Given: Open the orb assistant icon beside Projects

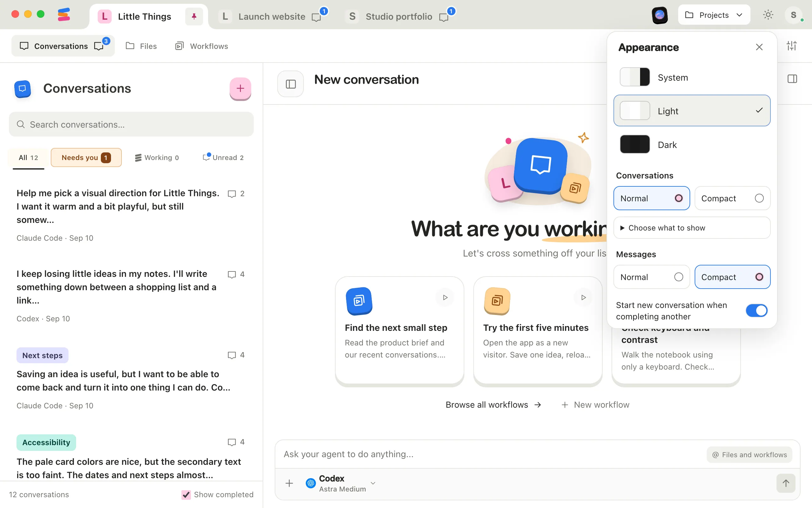Looking at the screenshot, I should pyautogui.click(x=660, y=15).
